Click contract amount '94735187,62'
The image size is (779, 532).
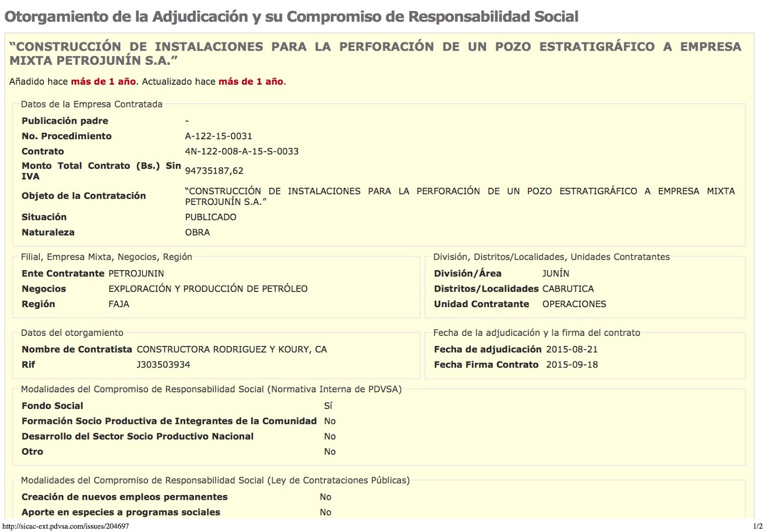[x=214, y=171]
